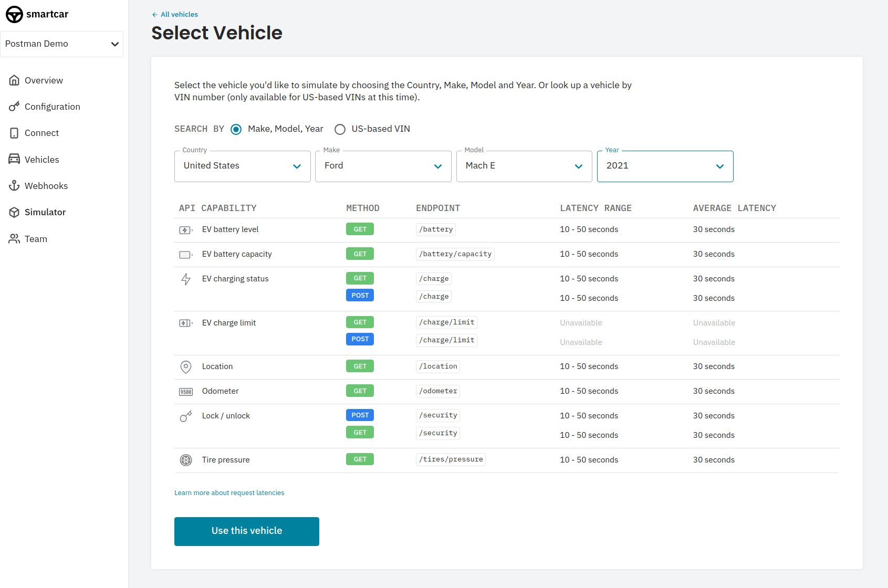Click the POST badge for /charge endpoint
This screenshot has height=588, width=888.
(x=360, y=295)
